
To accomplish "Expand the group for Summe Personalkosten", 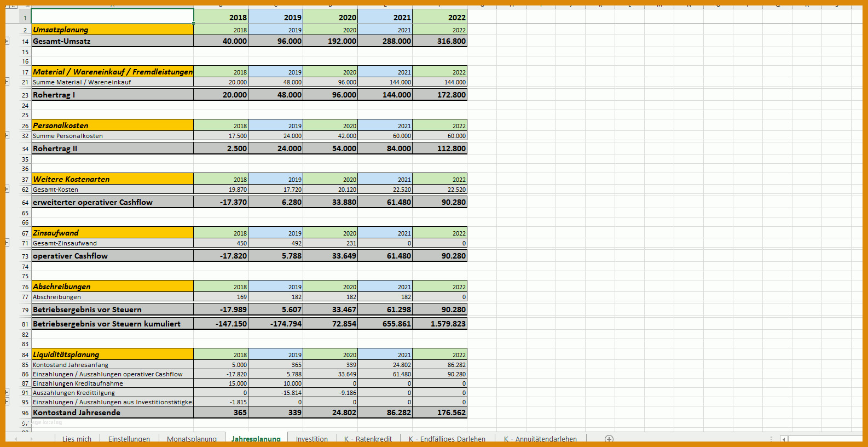I will click(x=7, y=135).
